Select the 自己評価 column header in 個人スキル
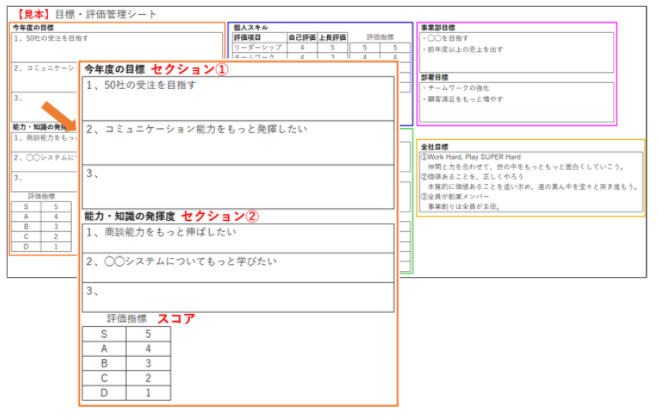This screenshot has height=420, width=659. (x=302, y=37)
